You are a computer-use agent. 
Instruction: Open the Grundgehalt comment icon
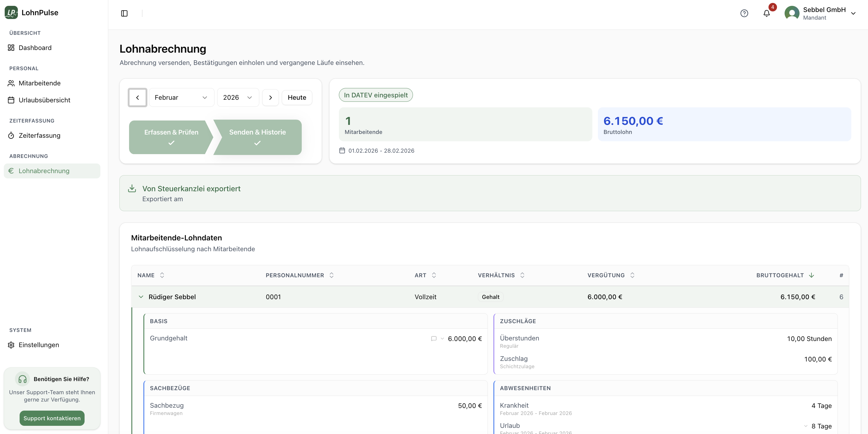pos(434,339)
